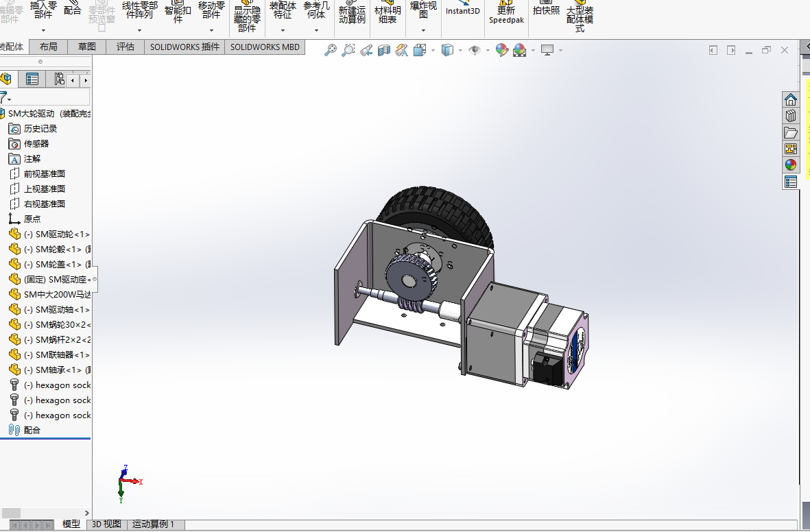Toggle Hide/Show Items eye icon

click(474, 50)
